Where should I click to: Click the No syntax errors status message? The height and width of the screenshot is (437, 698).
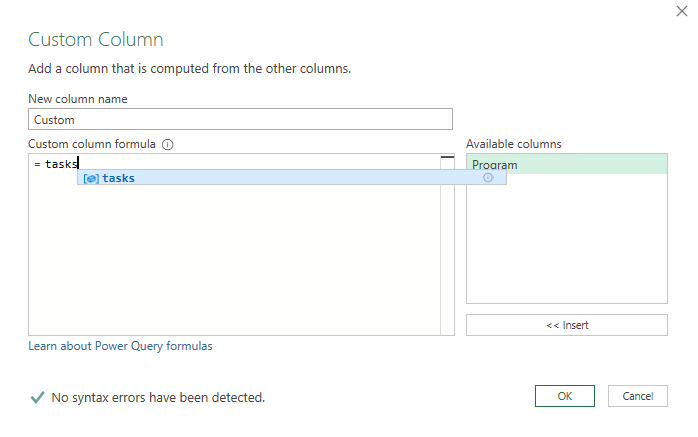[x=158, y=397]
